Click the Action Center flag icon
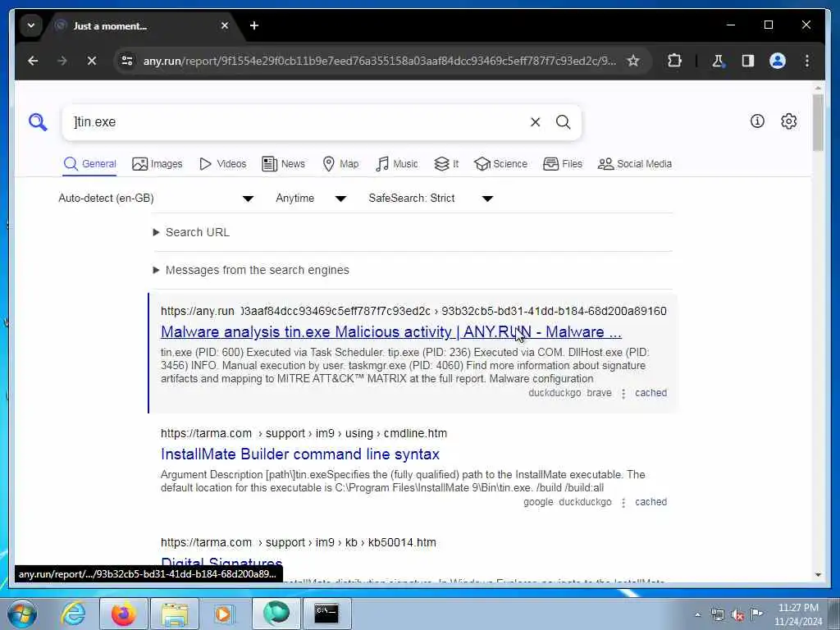The image size is (840, 630). [x=756, y=614]
